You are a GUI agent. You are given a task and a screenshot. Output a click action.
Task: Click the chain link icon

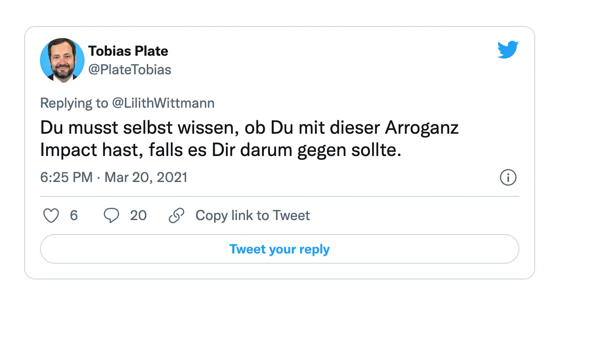(177, 215)
